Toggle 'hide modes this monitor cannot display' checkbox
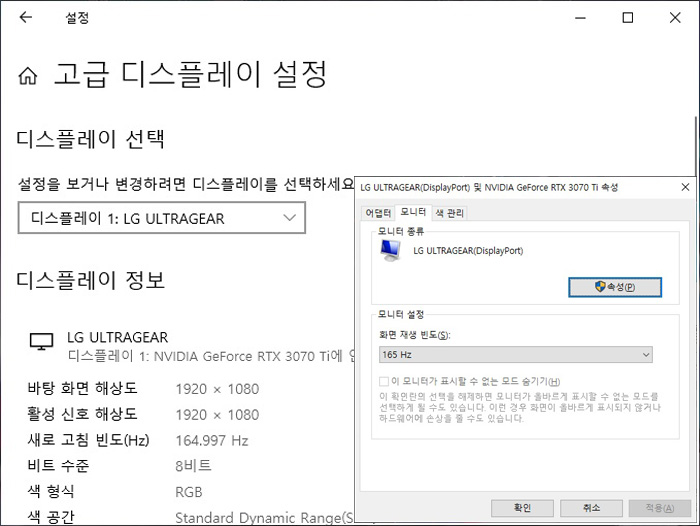This screenshot has height=526, width=700. click(x=383, y=381)
